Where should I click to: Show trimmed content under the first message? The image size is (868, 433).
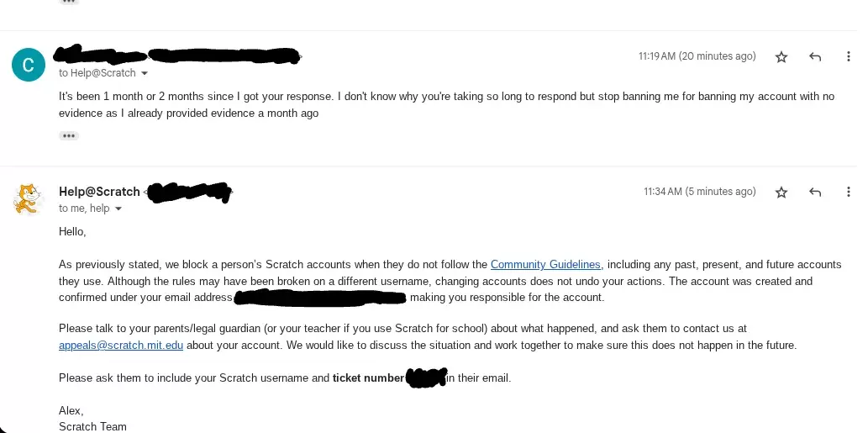[x=69, y=135]
